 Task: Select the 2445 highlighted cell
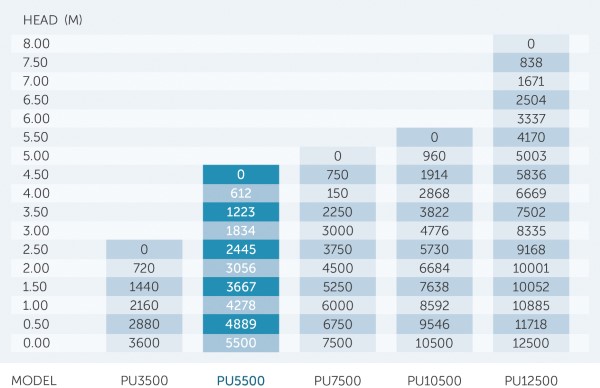241,249
